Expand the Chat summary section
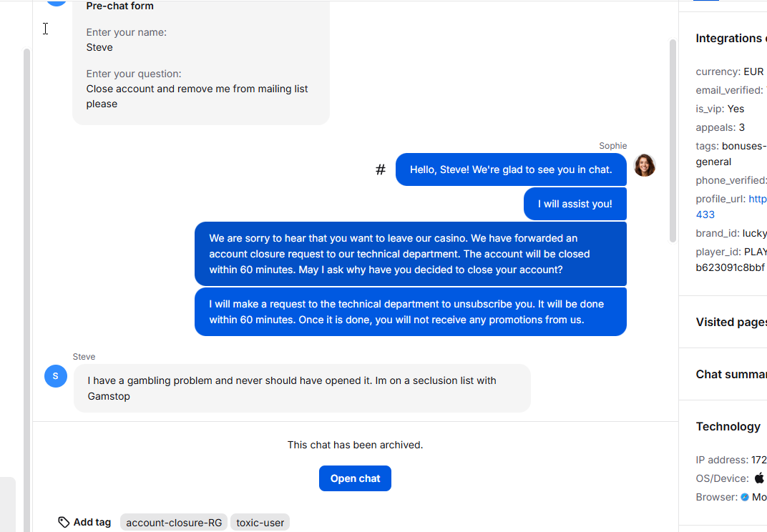Screen dimensions: 767x532 (731, 374)
